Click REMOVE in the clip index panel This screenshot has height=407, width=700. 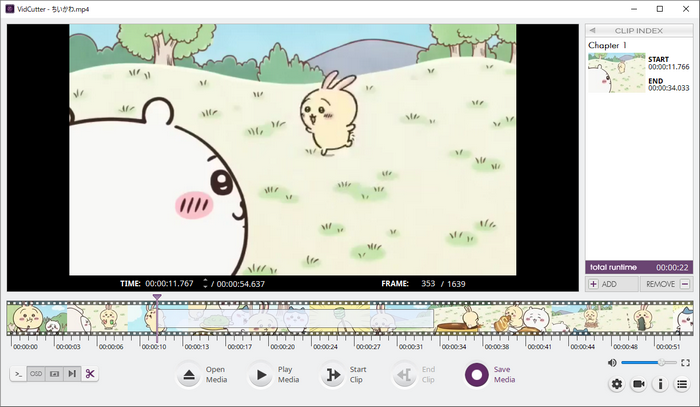pyautogui.click(x=666, y=284)
